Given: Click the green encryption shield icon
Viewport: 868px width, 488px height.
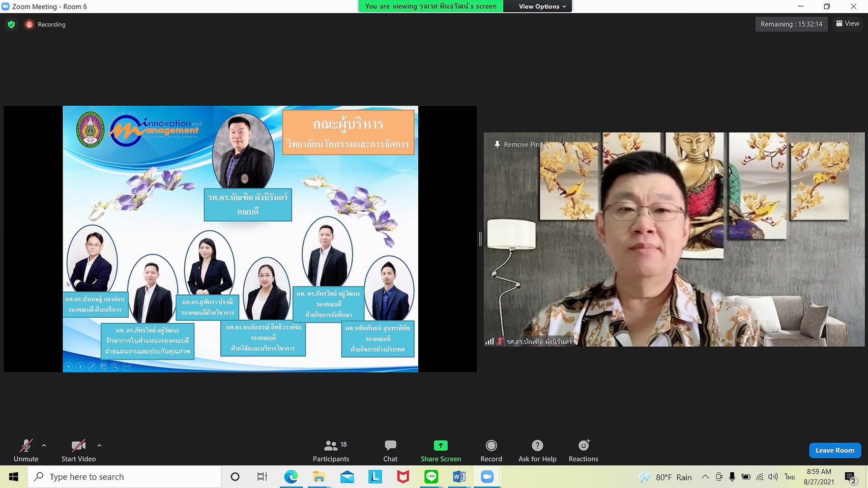Looking at the screenshot, I should (11, 24).
